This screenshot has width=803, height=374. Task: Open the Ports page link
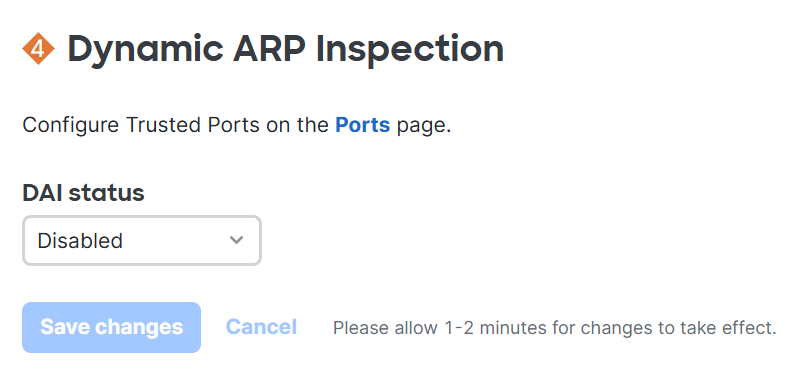(363, 125)
